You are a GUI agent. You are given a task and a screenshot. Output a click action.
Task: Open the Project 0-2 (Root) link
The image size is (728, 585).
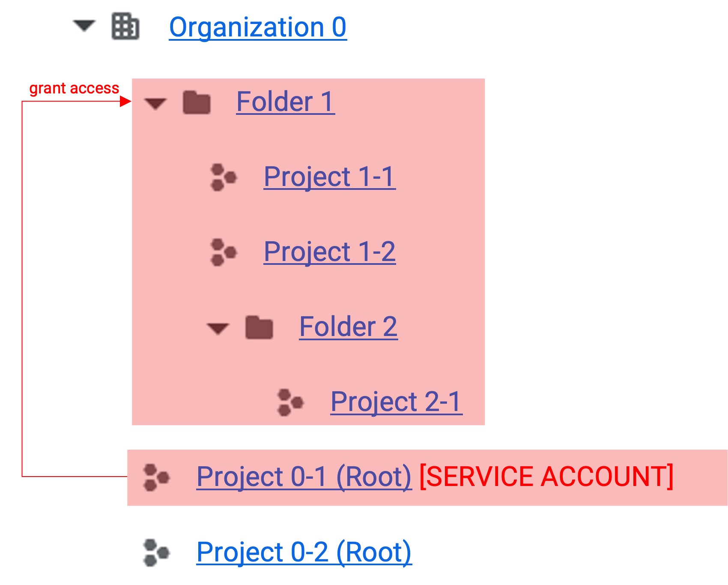tap(304, 552)
